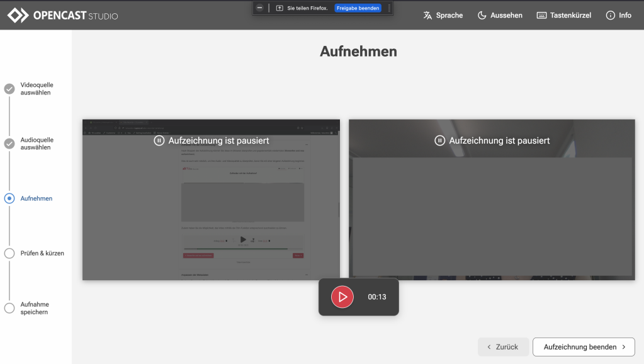Go back with the Zurück button
The width and height of the screenshot is (644, 364).
click(x=503, y=347)
